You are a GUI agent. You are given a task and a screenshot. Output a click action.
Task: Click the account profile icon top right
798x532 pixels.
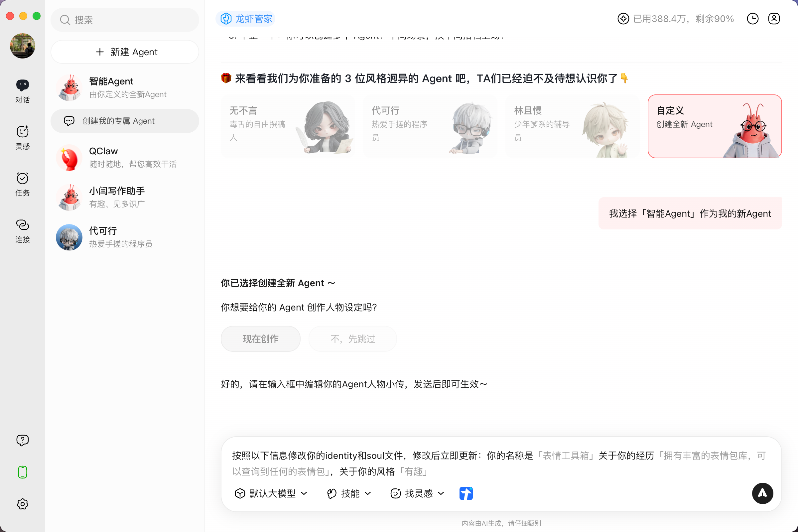[x=774, y=19]
